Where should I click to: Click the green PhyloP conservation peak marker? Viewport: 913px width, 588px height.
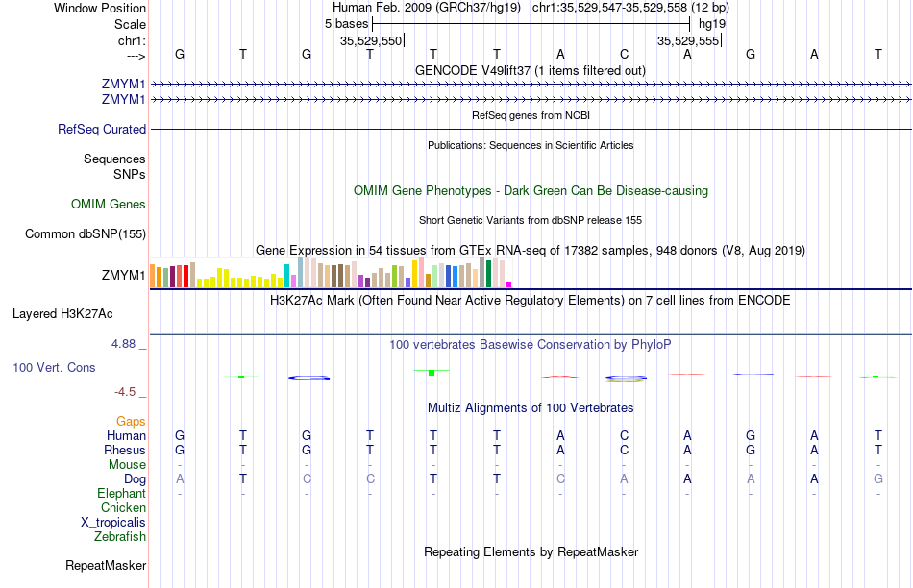(x=432, y=372)
